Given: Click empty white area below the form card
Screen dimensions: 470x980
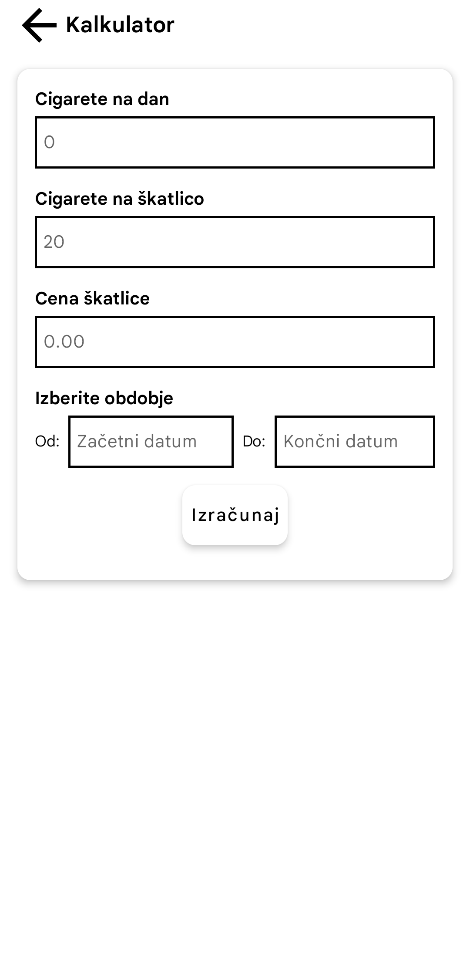Looking at the screenshot, I should click(235, 762).
